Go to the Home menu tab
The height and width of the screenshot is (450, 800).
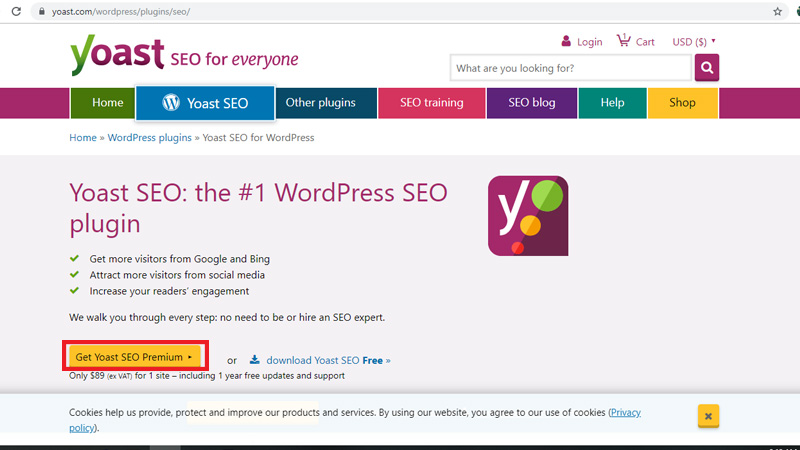pyautogui.click(x=103, y=103)
